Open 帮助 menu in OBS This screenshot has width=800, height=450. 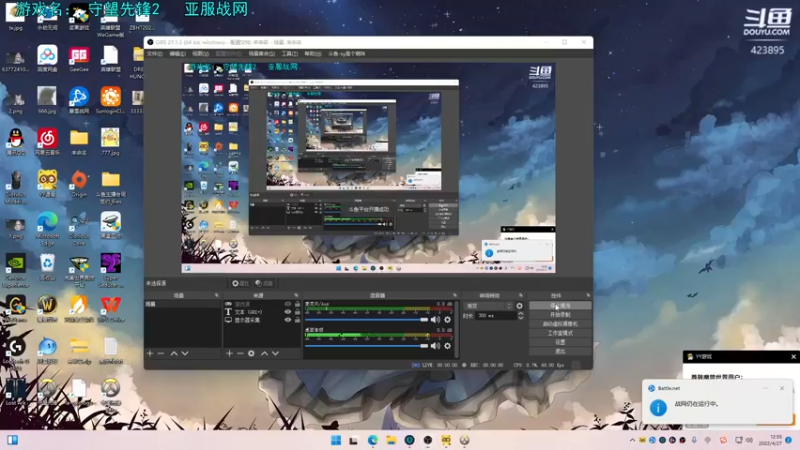click(x=313, y=54)
